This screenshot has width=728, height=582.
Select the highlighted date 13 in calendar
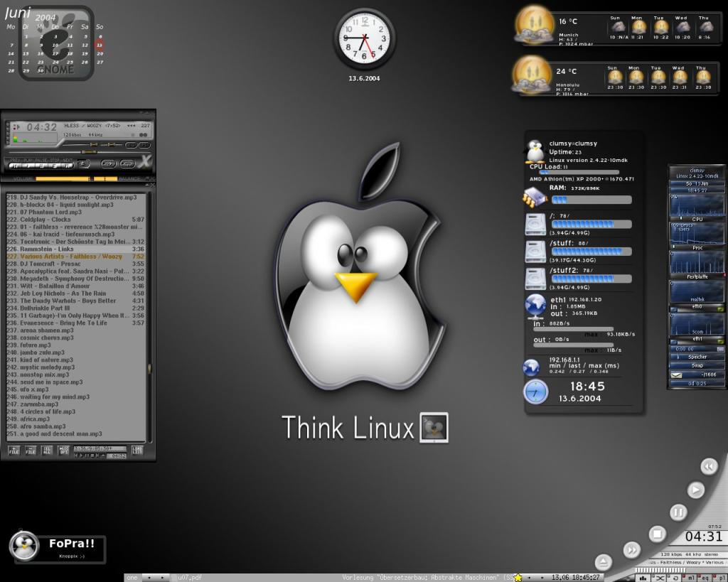100,45
